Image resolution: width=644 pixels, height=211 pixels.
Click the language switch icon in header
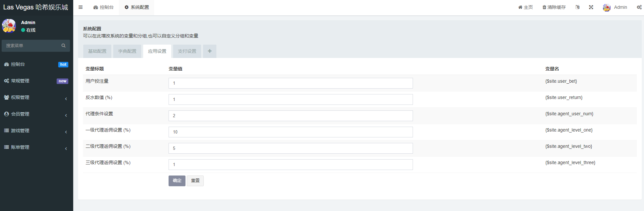pos(577,7)
